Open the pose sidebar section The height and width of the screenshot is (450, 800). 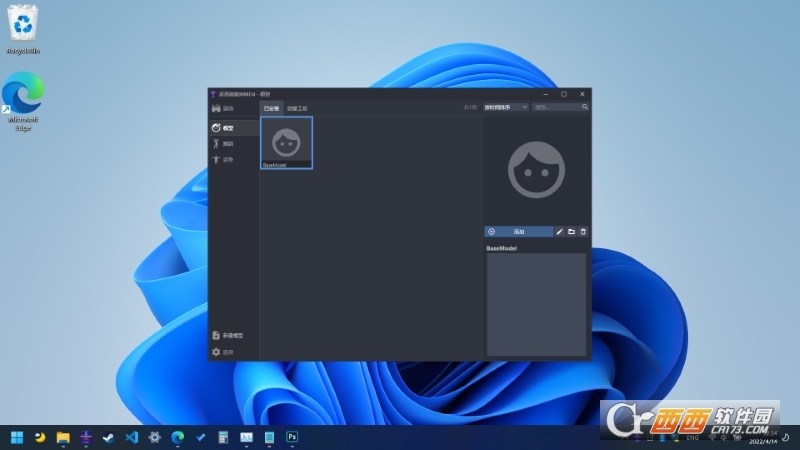(x=222, y=159)
